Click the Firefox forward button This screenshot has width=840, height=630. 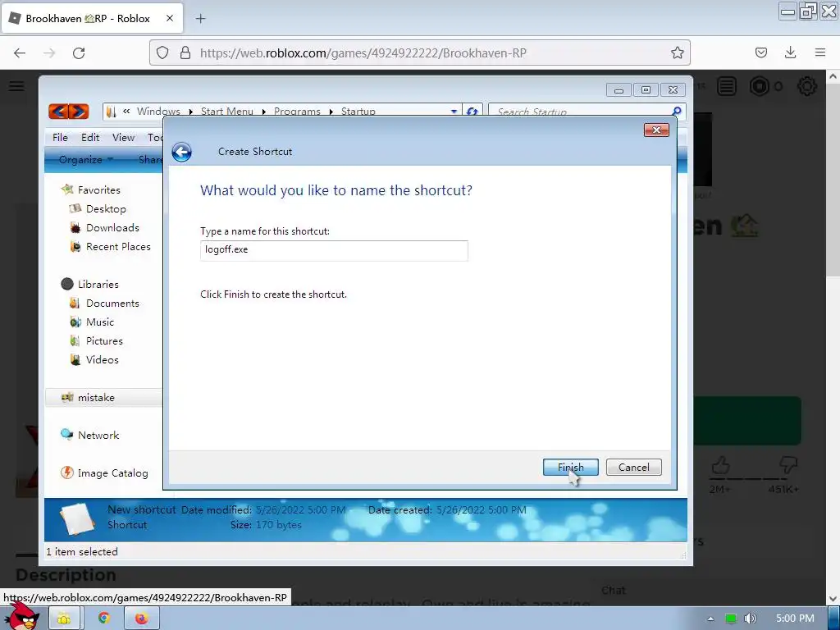(49, 53)
